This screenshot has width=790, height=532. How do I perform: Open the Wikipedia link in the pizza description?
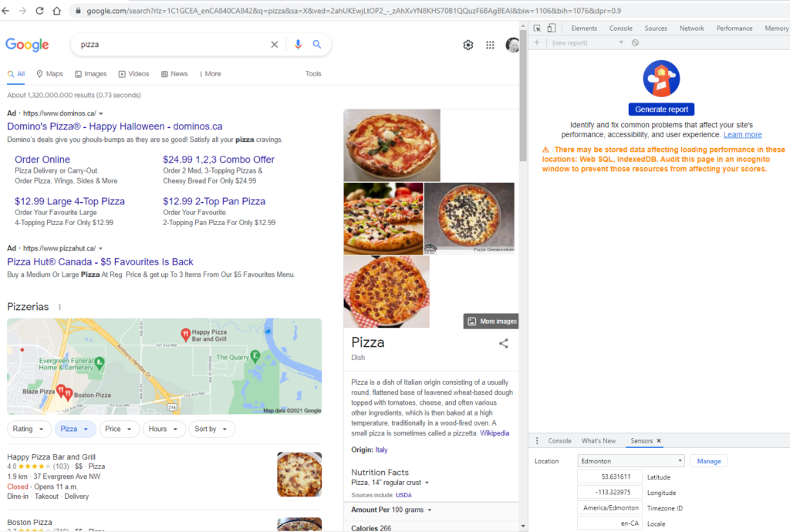tap(495, 433)
